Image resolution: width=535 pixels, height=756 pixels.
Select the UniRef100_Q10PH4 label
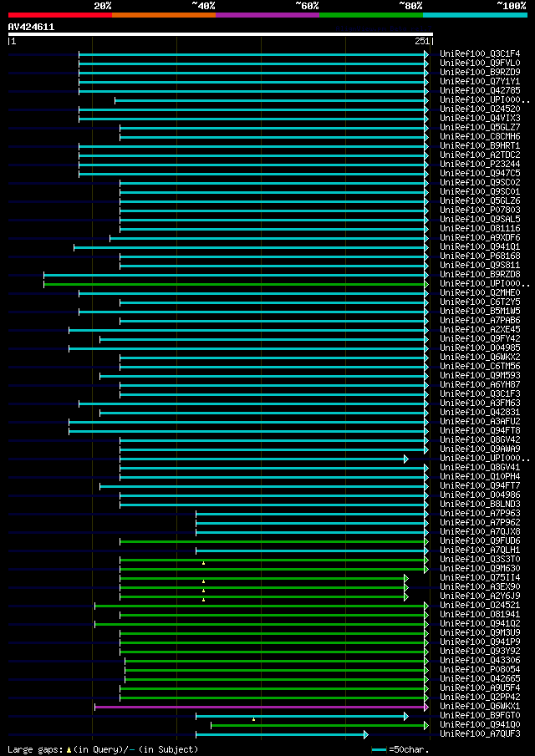pyautogui.click(x=480, y=477)
